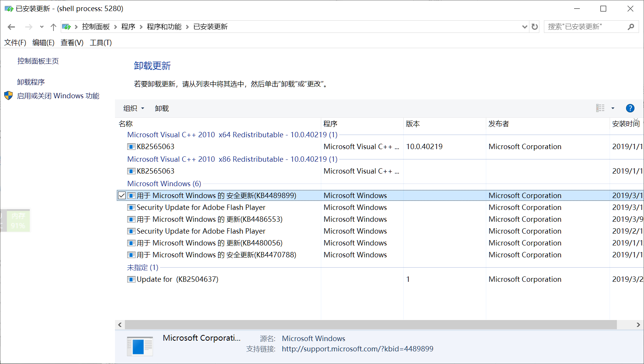644x364 pixels.
Task: Open the address bar history dropdown
Action: click(x=524, y=27)
